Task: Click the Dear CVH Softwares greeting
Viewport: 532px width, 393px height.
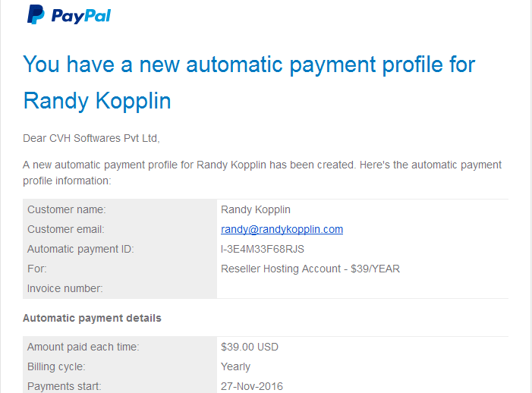Action: [x=91, y=138]
